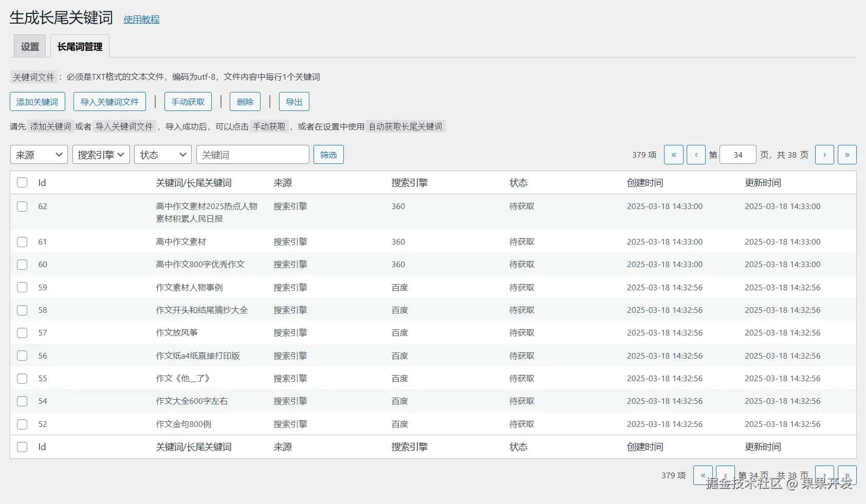Open the 使用教程 tutorial link
Image resolution: width=866 pixels, height=504 pixels.
coord(141,19)
